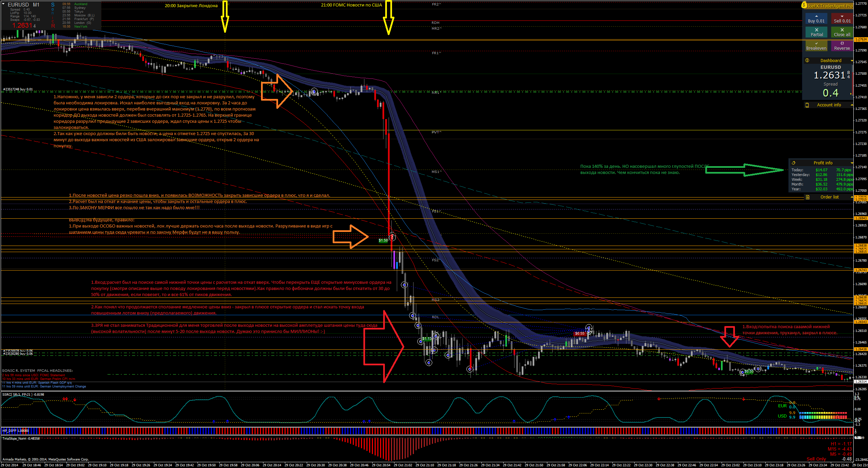Click the HP_DIFF indicator label
This screenshot has width=868, height=468.
(15, 431)
